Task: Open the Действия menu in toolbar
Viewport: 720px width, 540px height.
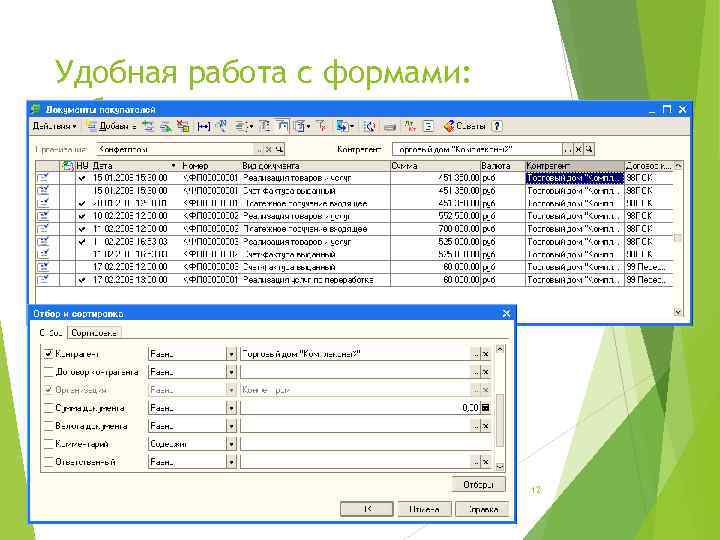Action: tap(54, 126)
